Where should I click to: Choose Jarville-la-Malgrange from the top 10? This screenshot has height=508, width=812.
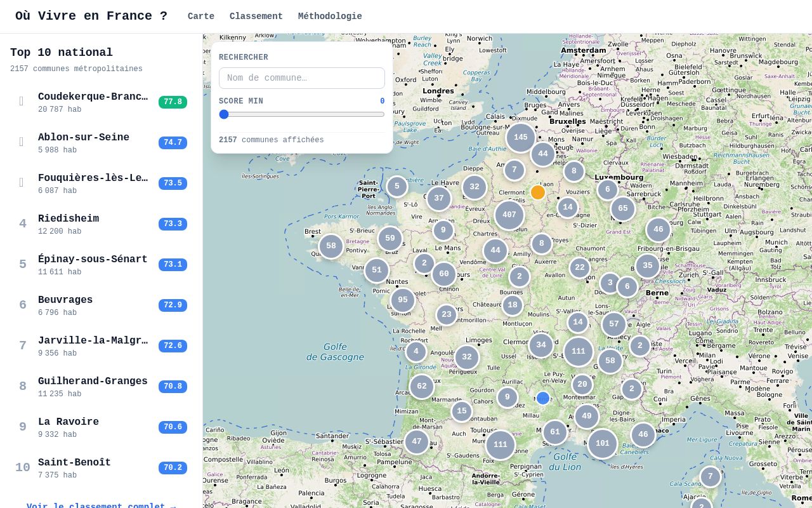101,345
